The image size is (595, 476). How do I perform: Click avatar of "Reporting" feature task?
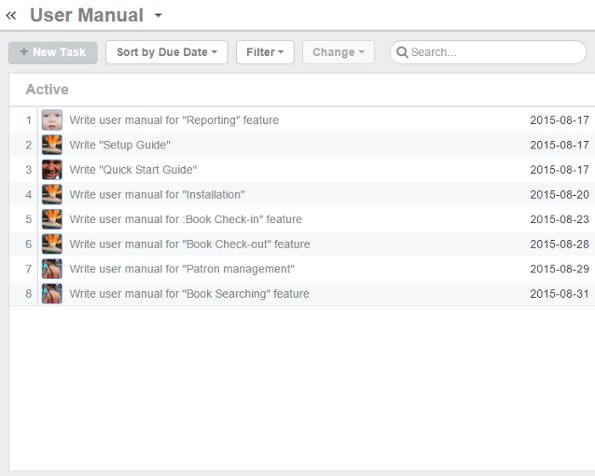click(52, 120)
